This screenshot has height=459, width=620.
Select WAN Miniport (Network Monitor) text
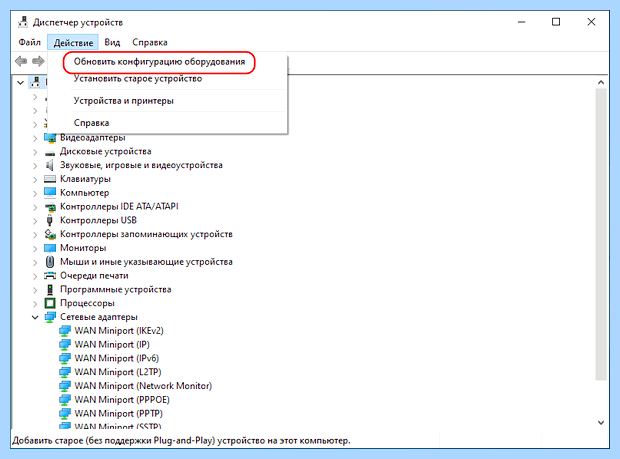point(143,386)
